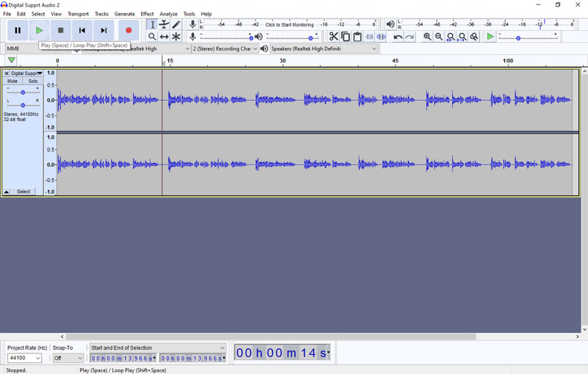Pause playback with the Pause button
588x374 pixels.
point(18,30)
